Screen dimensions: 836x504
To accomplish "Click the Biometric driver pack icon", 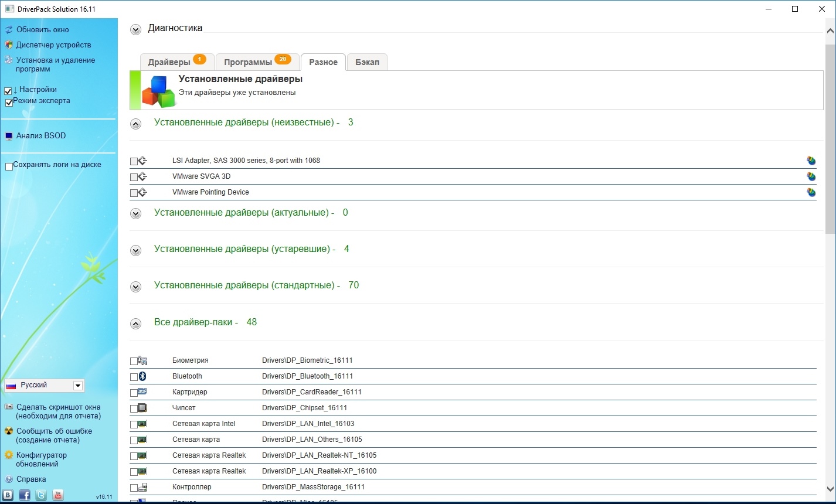I will pyautogui.click(x=142, y=360).
